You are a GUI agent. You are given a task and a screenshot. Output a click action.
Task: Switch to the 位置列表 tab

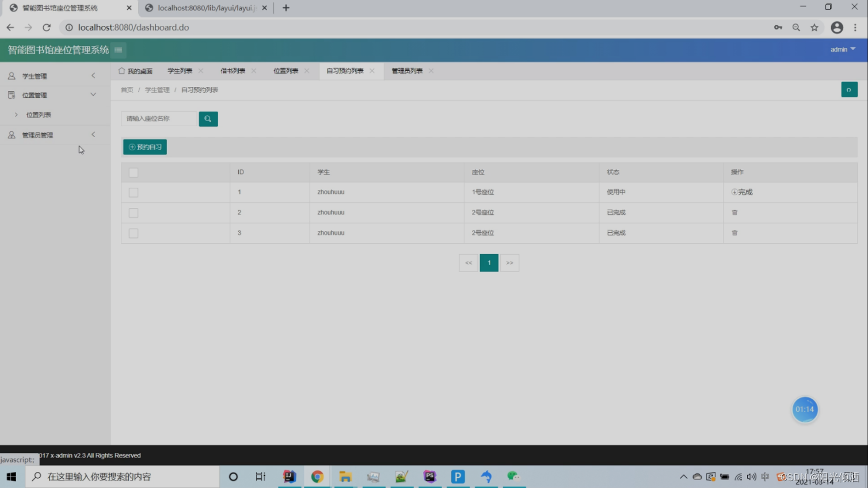coord(286,71)
